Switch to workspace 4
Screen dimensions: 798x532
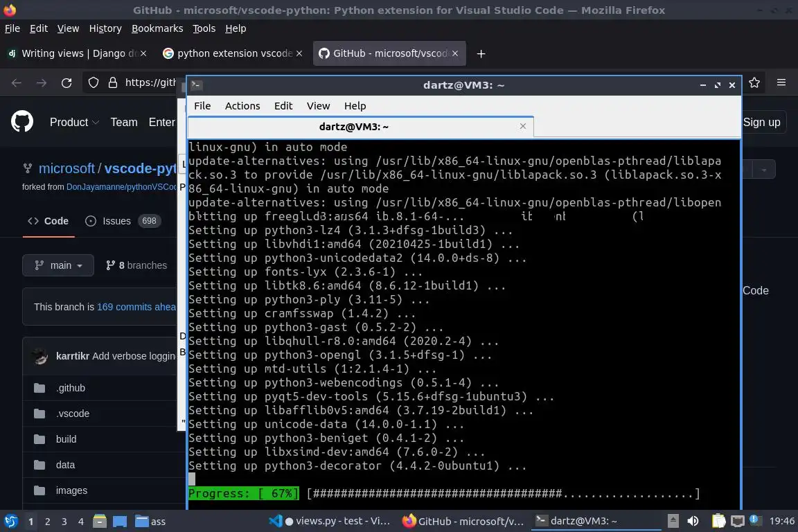pyautogui.click(x=81, y=522)
